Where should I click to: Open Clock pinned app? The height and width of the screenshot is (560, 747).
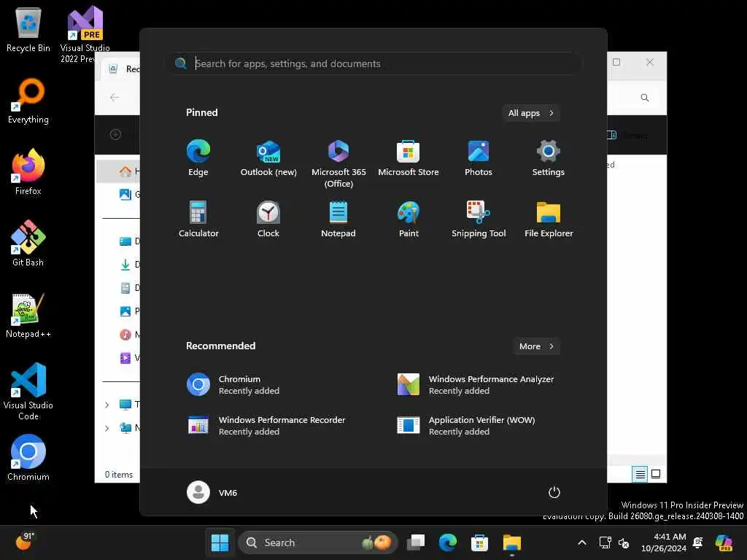[268, 219]
